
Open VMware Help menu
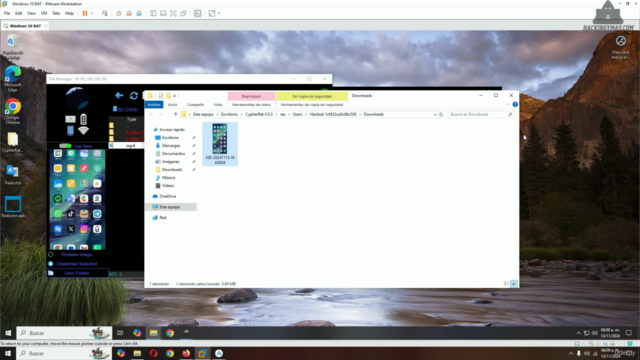point(69,13)
